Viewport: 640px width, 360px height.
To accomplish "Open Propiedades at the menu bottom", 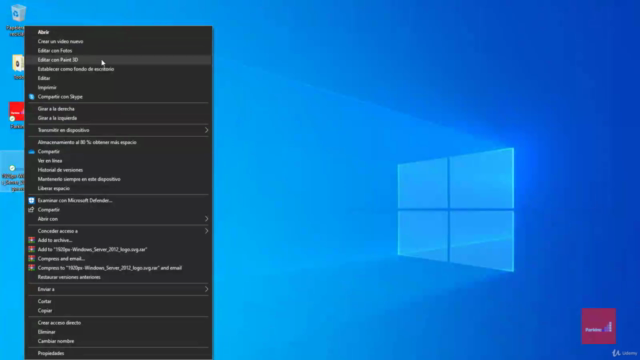I will (118, 353).
